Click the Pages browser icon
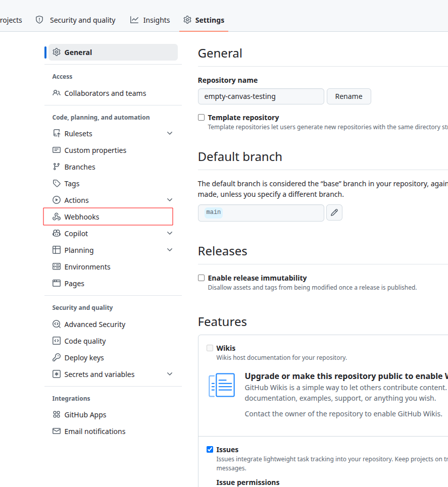Screen dimensions: 448x487 click(x=56, y=283)
